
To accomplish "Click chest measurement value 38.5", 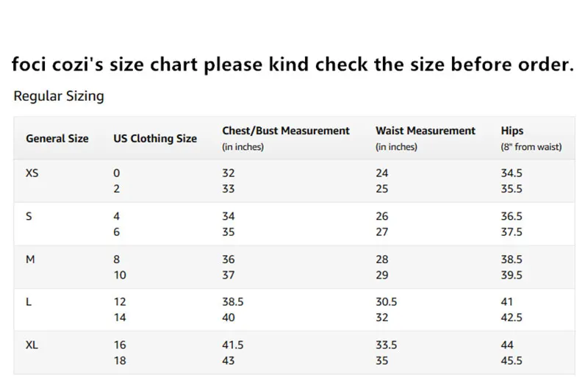I will click(x=233, y=302).
